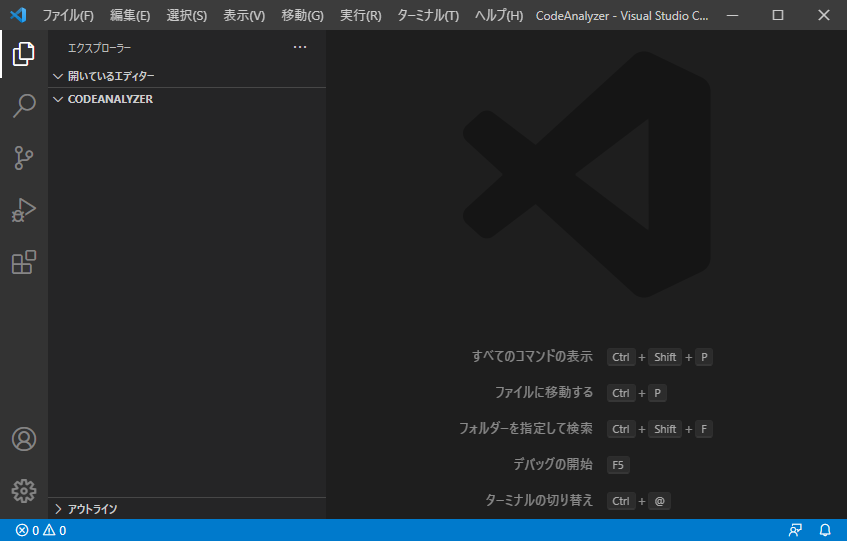Open notifications bell in status bar

tap(825, 530)
